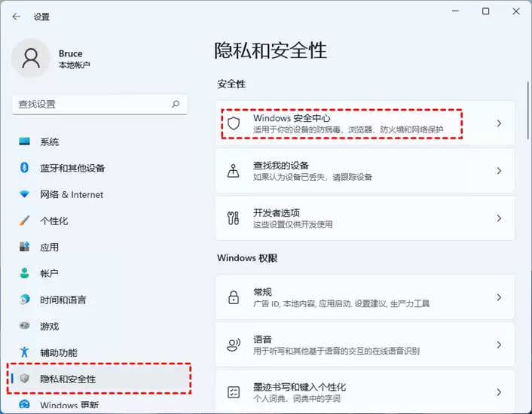Expand Windows 安全中心 with its chevron
The width and height of the screenshot is (532, 414).
point(499,123)
